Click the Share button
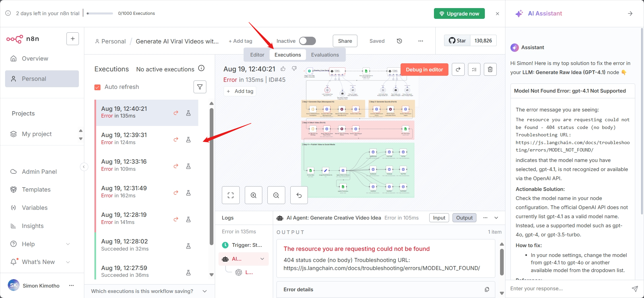Screen dimensions: 644x298 (345, 41)
